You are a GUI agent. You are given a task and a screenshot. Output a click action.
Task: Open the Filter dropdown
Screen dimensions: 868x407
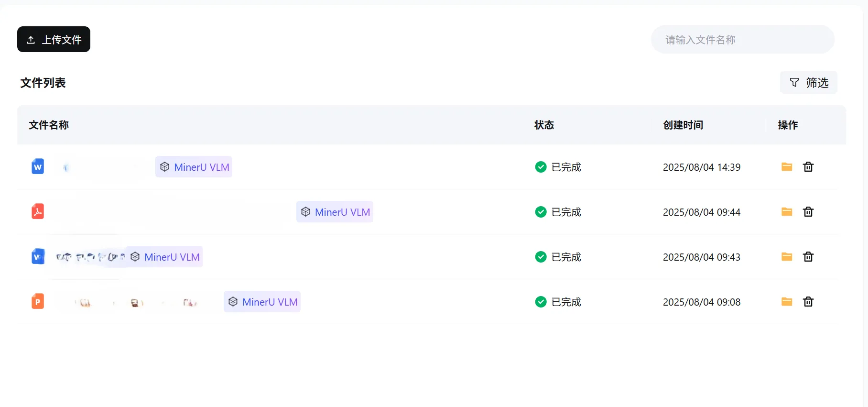tap(808, 83)
